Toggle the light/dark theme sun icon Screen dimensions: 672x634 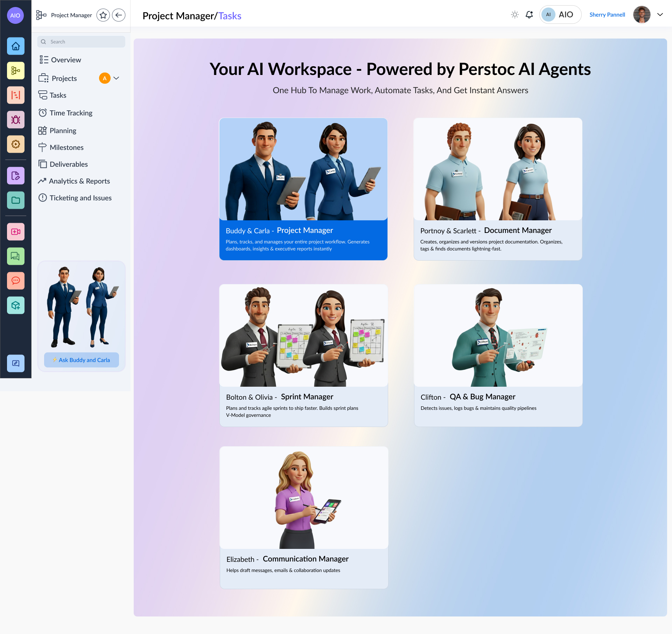point(514,15)
